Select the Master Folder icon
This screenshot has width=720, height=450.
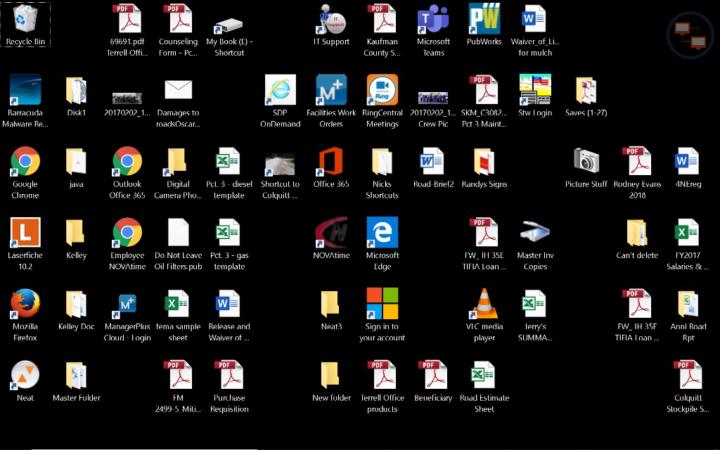[76, 376]
